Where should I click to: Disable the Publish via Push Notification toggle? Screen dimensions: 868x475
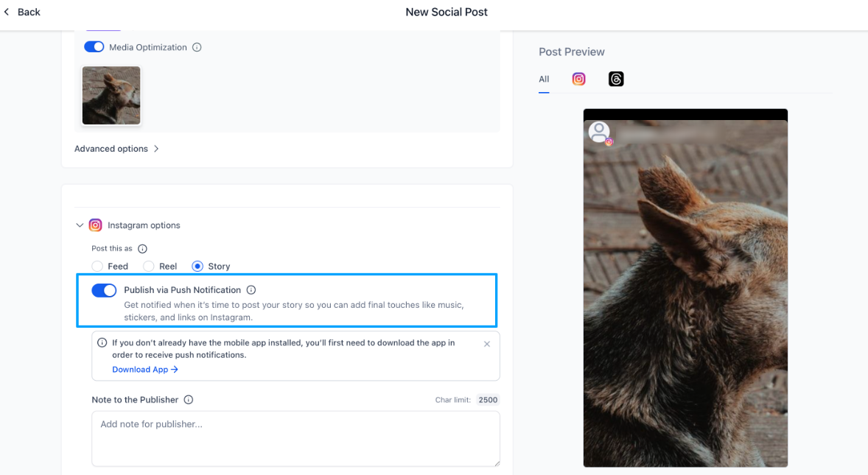point(104,290)
